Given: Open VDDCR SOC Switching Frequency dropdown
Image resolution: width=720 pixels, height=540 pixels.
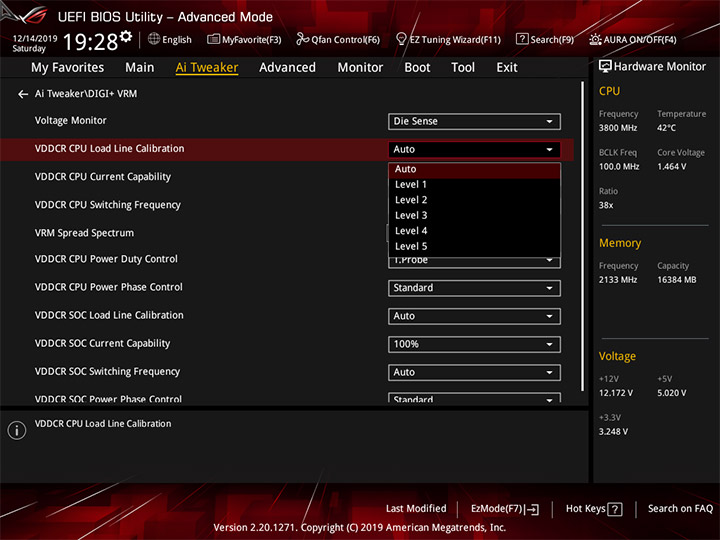Looking at the screenshot, I should pyautogui.click(x=474, y=372).
